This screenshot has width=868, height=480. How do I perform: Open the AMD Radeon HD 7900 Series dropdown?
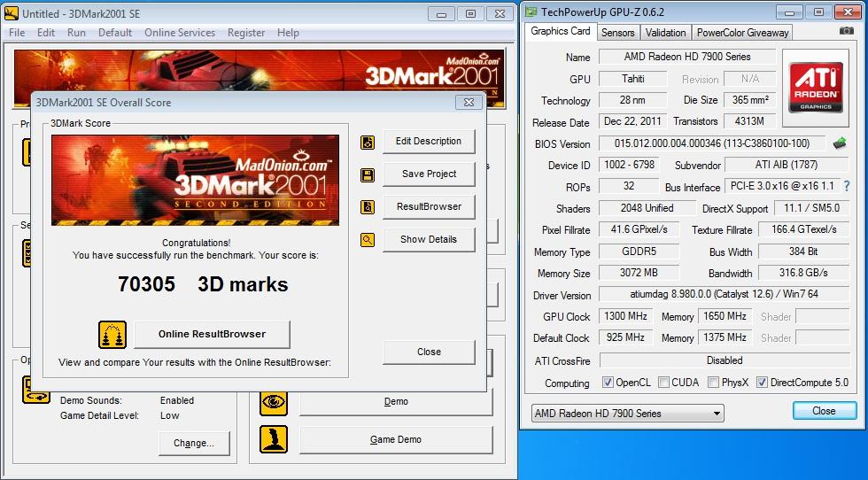click(627, 414)
